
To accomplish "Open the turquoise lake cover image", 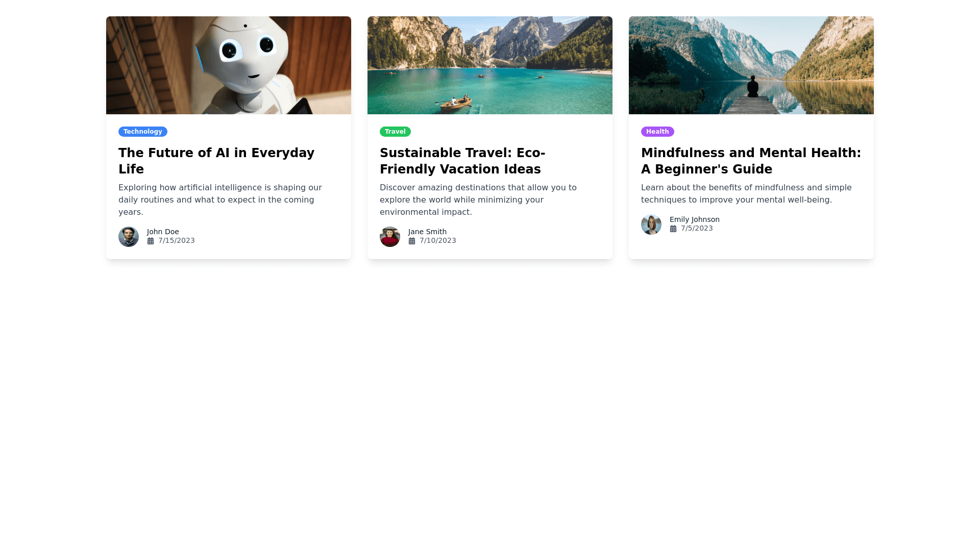I will click(490, 65).
